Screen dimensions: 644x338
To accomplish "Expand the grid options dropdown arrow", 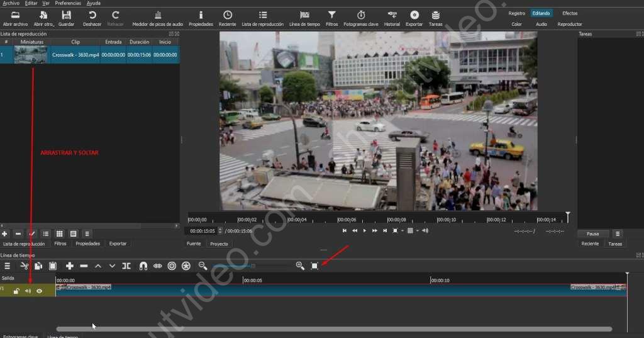I will coord(418,230).
